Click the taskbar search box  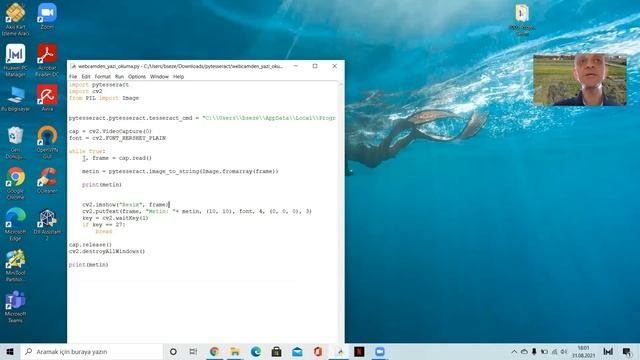tap(91, 351)
